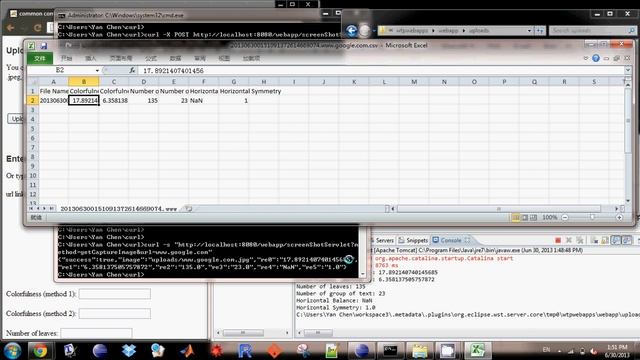This screenshot has height=360, width=640.
Task: Open the Command Prompt taskbar item
Action: tap(391, 351)
